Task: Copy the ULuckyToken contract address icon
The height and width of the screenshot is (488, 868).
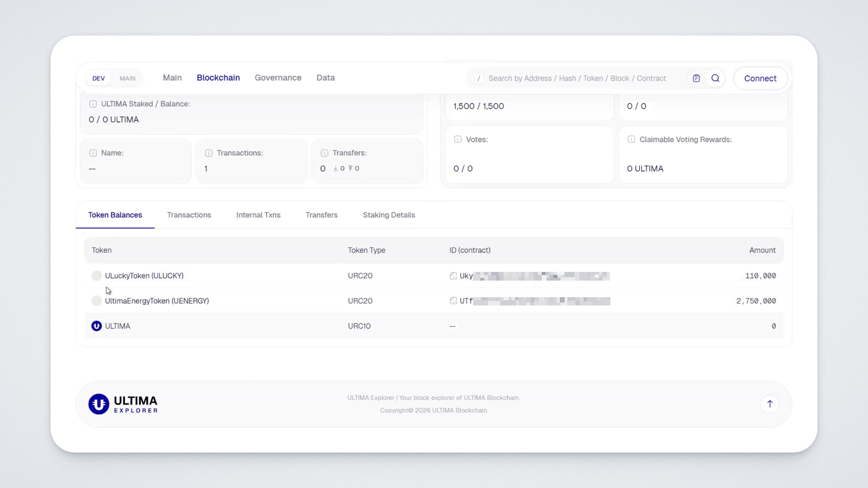Action: point(453,276)
